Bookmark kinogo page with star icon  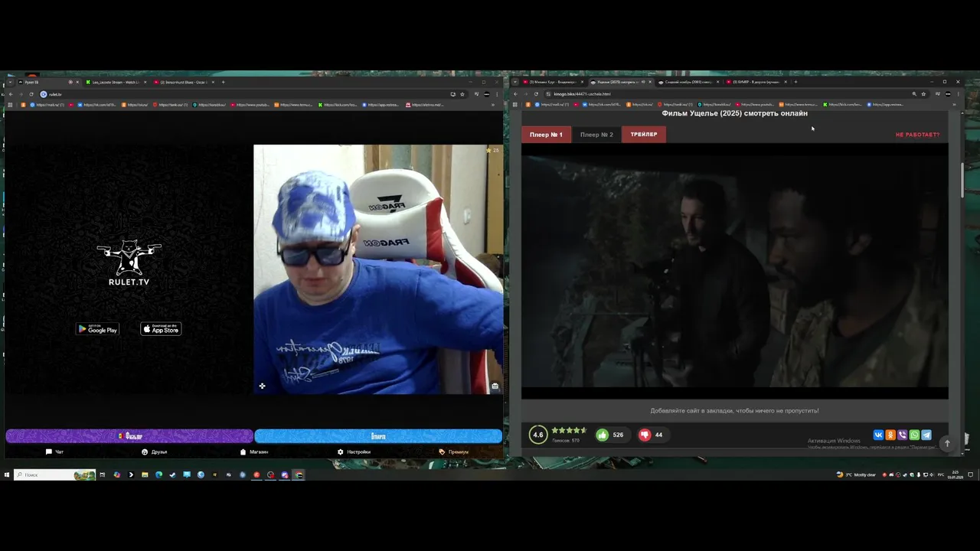click(923, 94)
